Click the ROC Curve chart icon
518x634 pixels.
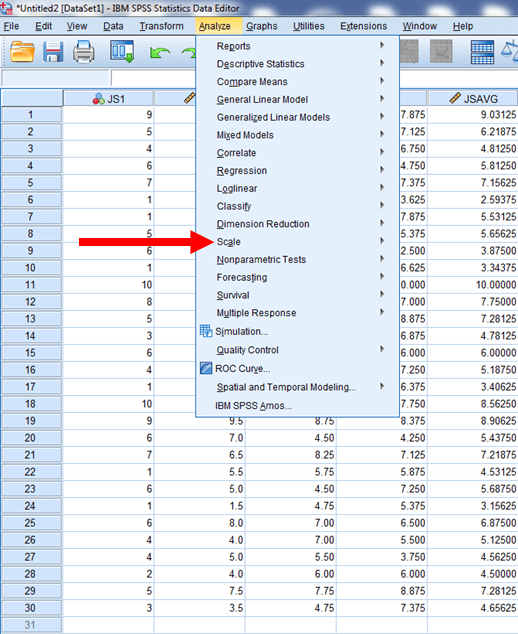point(206,368)
